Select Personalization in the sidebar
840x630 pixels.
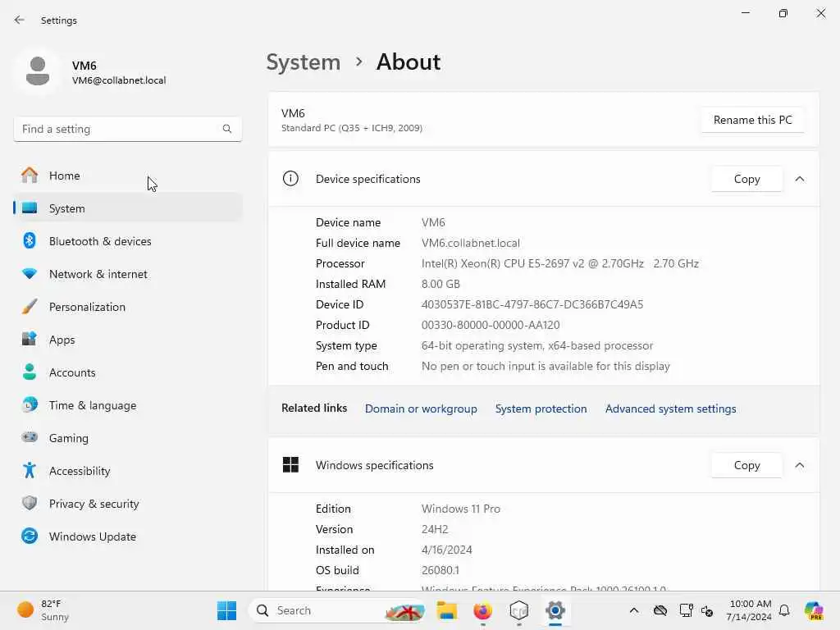pyautogui.click(x=127, y=307)
